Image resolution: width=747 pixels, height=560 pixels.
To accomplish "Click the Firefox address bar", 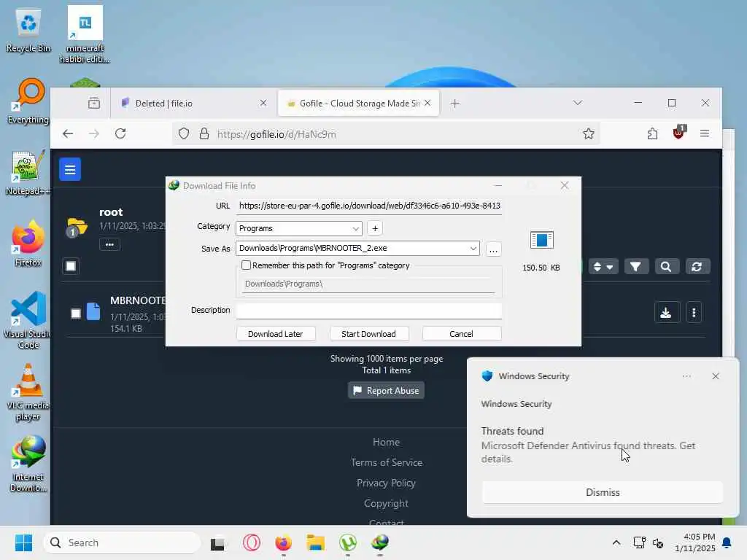I will [x=386, y=134].
